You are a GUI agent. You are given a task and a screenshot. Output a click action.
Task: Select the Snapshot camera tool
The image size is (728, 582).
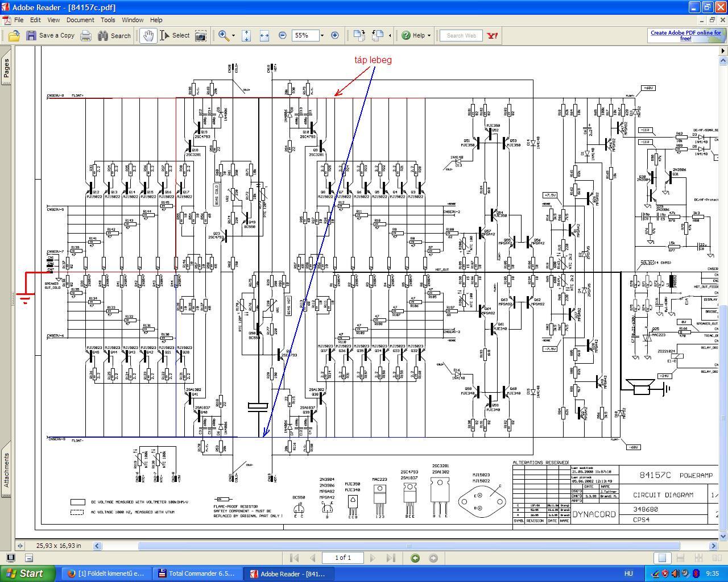click(201, 35)
